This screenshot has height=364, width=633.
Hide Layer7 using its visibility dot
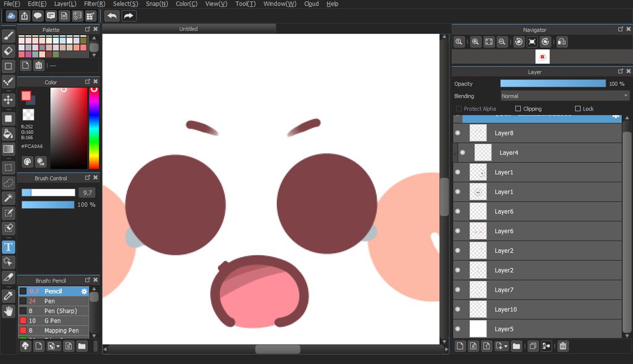[x=457, y=290]
